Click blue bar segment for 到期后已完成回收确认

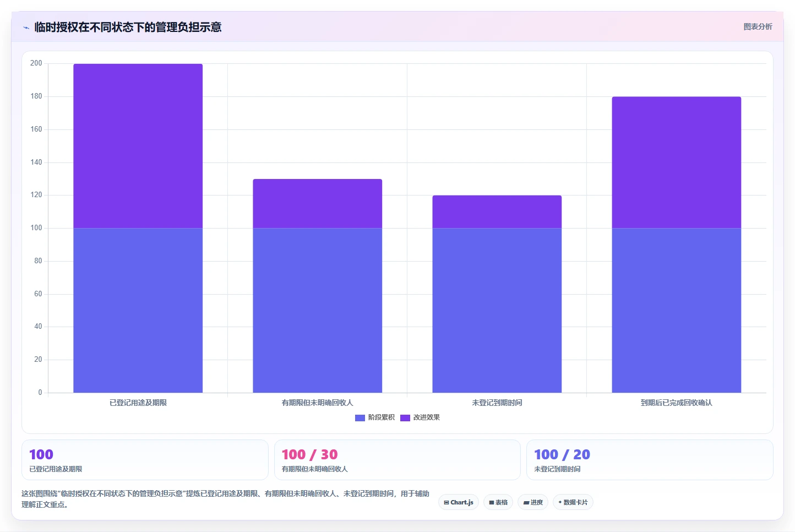point(677,310)
